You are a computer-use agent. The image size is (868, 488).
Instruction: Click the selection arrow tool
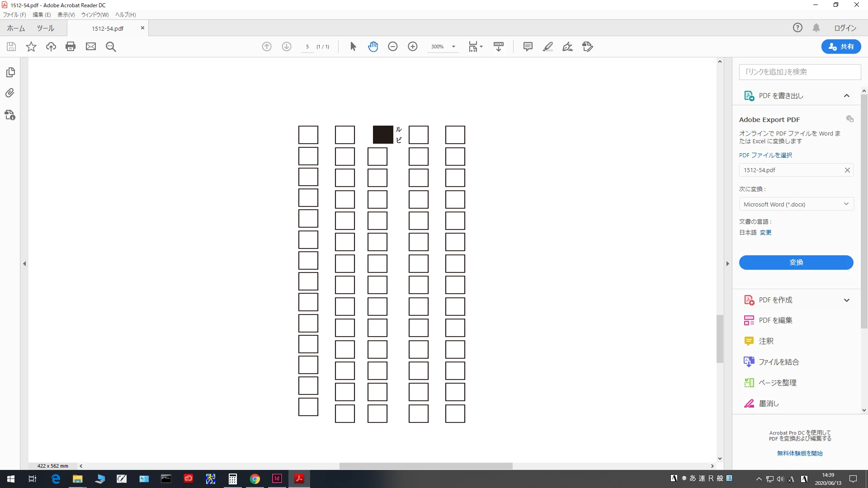coord(353,47)
